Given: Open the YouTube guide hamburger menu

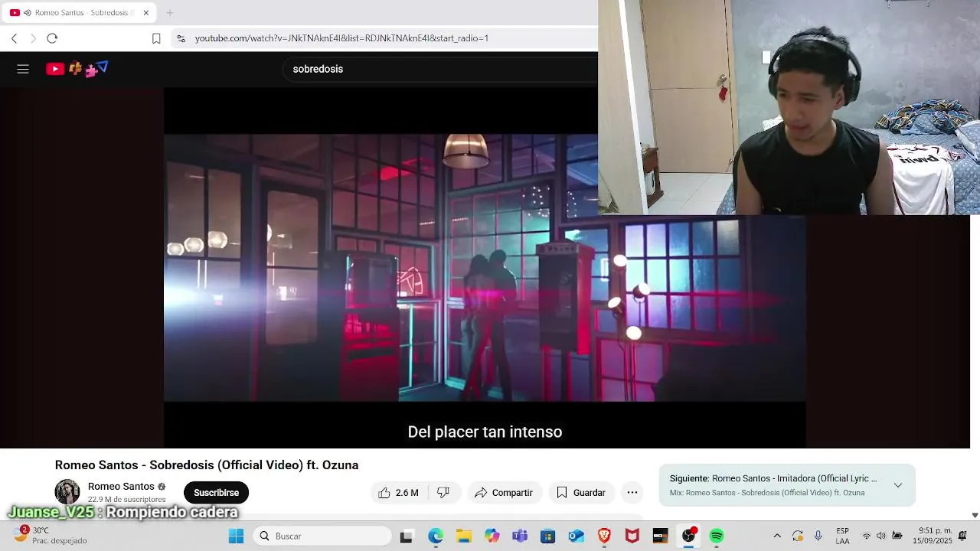Looking at the screenshot, I should 23,69.
